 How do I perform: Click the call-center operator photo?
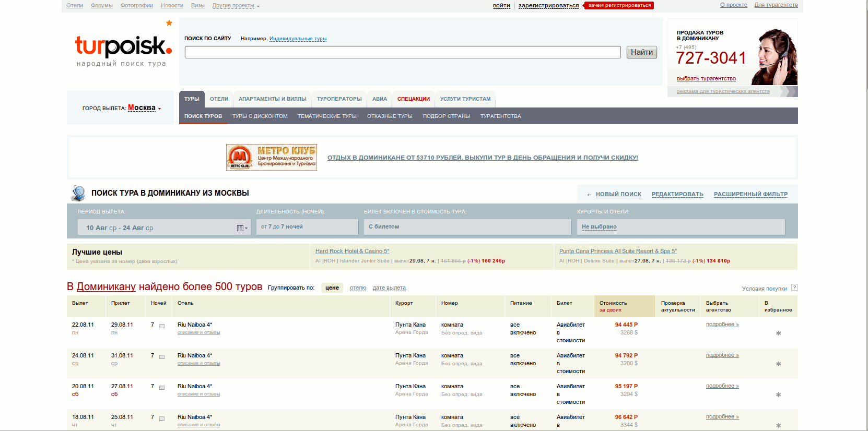click(x=775, y=57)
